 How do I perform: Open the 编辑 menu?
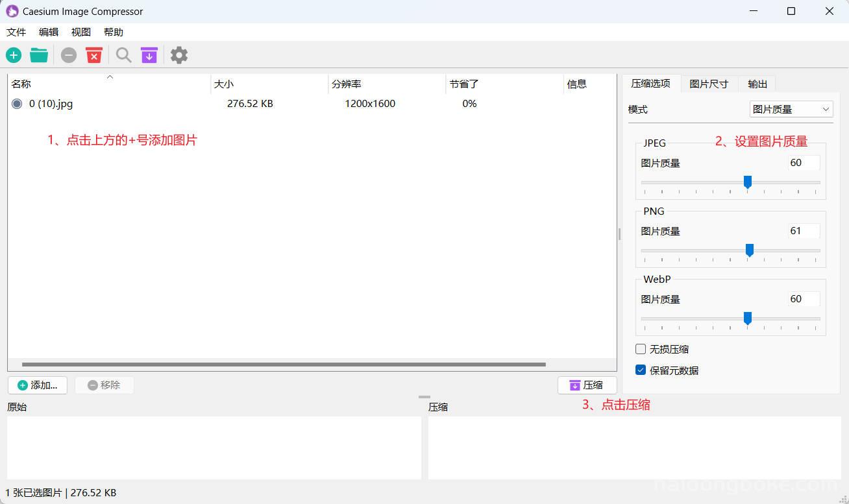click(x=49, y=32)
